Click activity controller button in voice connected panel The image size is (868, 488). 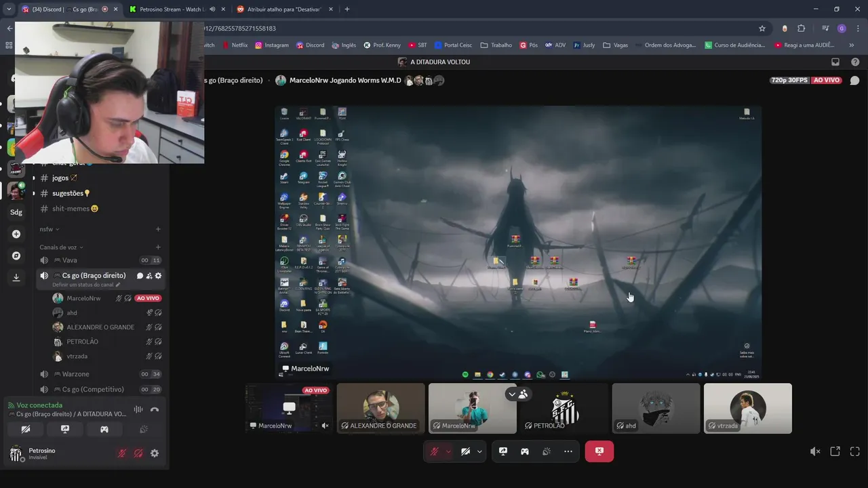[104, 429]
